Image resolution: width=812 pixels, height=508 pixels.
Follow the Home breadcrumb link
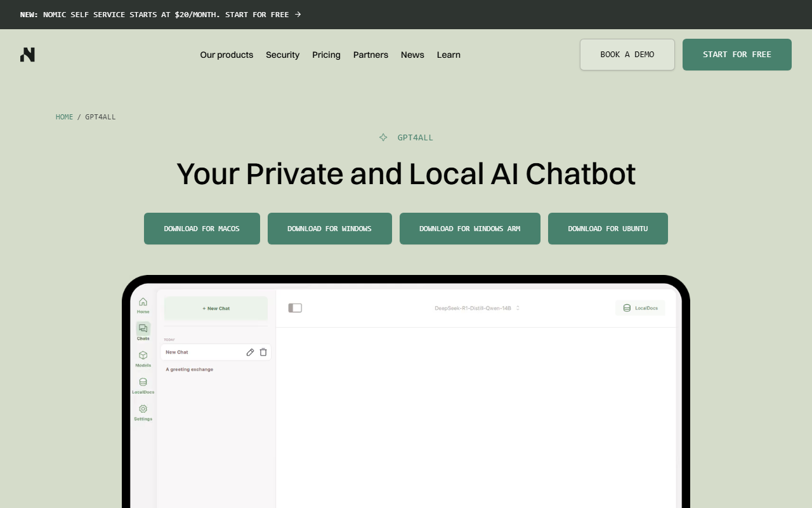pyautogui.click(x=64, y=117)
